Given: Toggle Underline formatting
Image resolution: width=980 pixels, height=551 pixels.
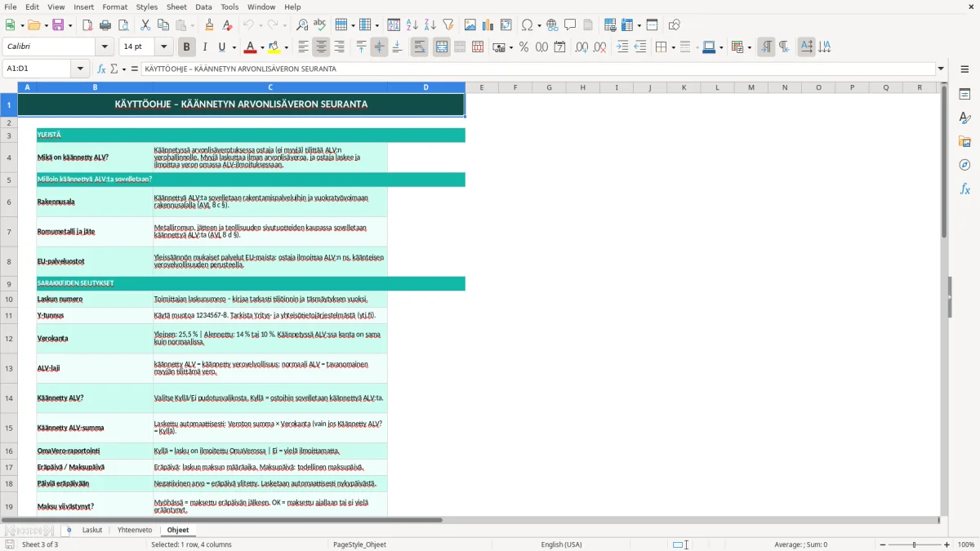Looking at the screenshot, I should (x=221, y=47).
